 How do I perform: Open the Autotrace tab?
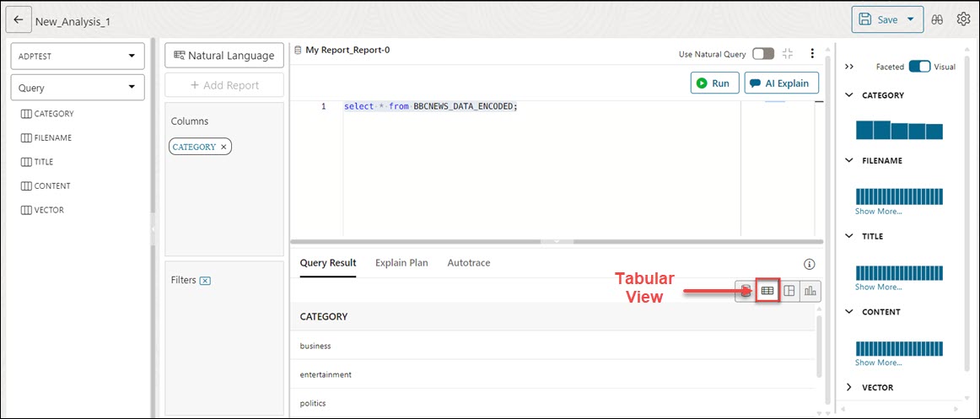468,263
